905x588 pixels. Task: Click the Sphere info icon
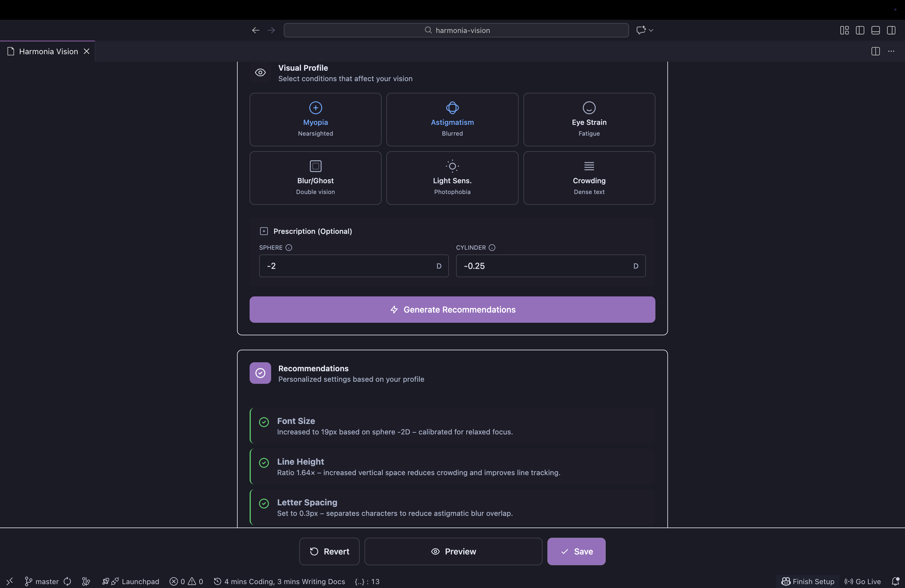point(288,248)
